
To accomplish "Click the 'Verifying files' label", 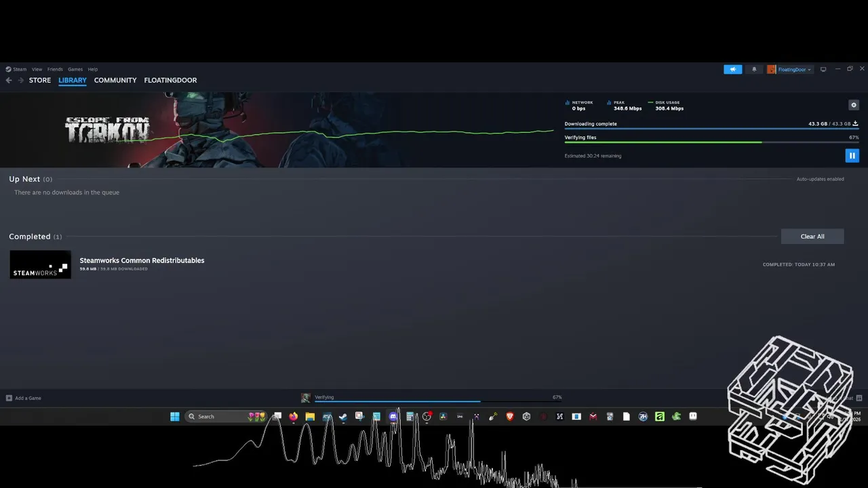I will tap(580, 138).
